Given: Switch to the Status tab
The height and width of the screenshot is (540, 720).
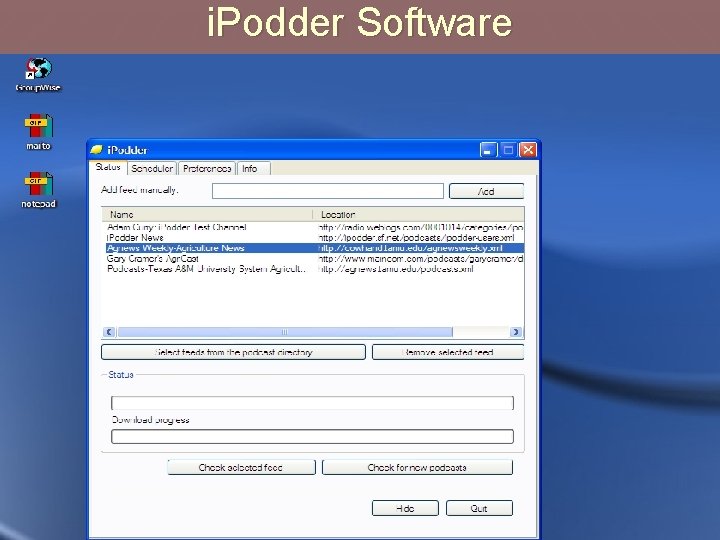Looking at the screenshot, I should (x=108, y=167).
